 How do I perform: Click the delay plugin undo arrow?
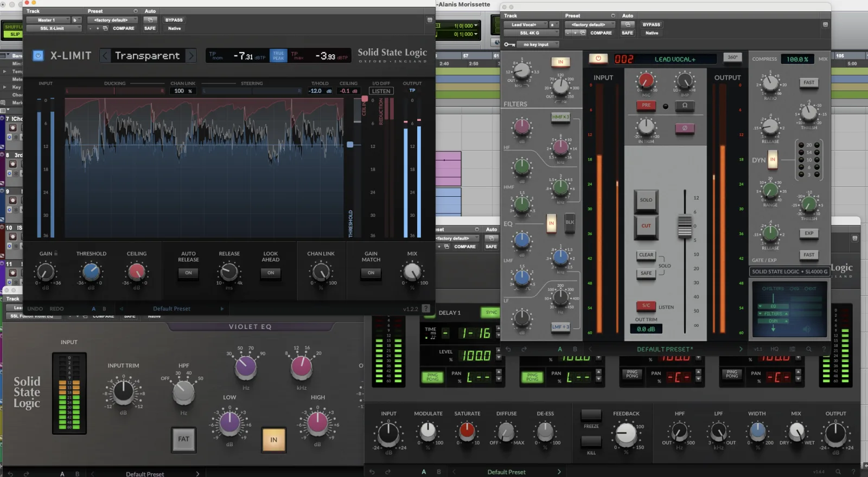[x=372, y=472]
